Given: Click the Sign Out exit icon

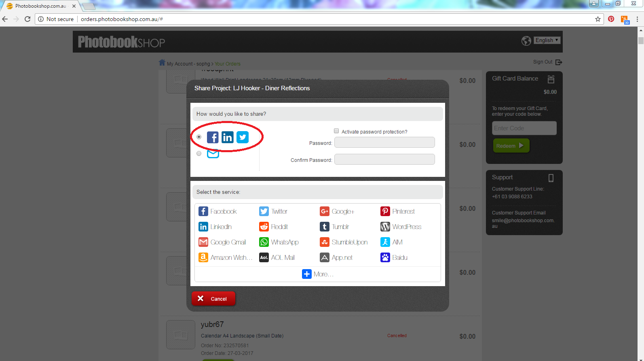Looking at the screenshot, I should tap(559, 62).
